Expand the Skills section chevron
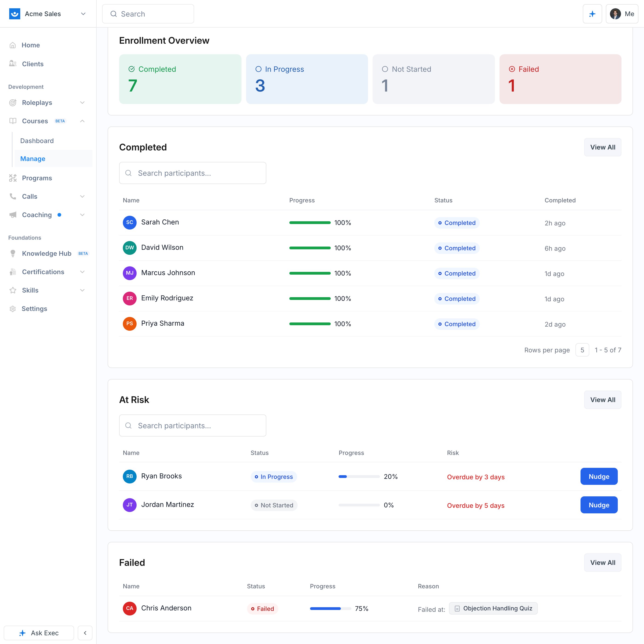Screen dimensions: 644x644 tap(82, 290)
